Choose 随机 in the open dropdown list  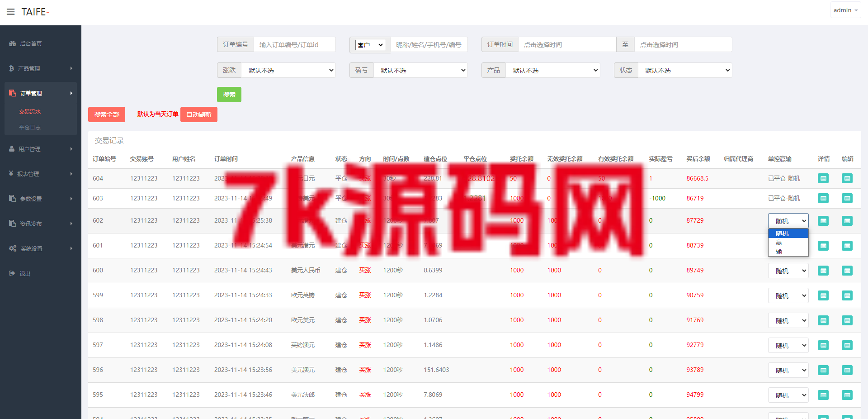pos(788,233)
